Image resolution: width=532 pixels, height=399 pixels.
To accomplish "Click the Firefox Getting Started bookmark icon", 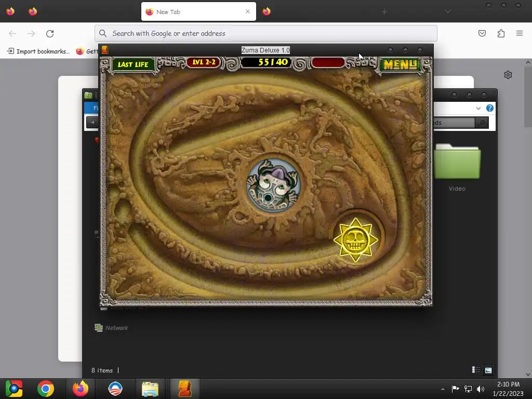I will [x=79, y=51].
